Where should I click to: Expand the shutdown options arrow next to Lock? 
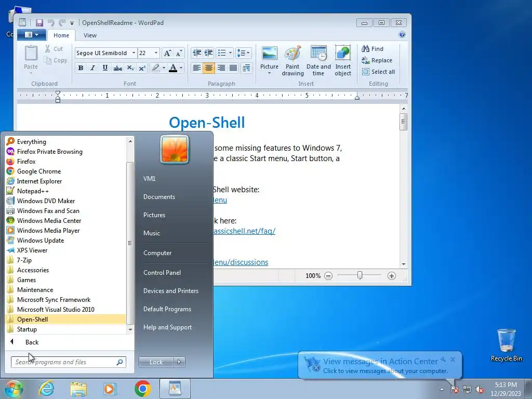click(179, 362)
